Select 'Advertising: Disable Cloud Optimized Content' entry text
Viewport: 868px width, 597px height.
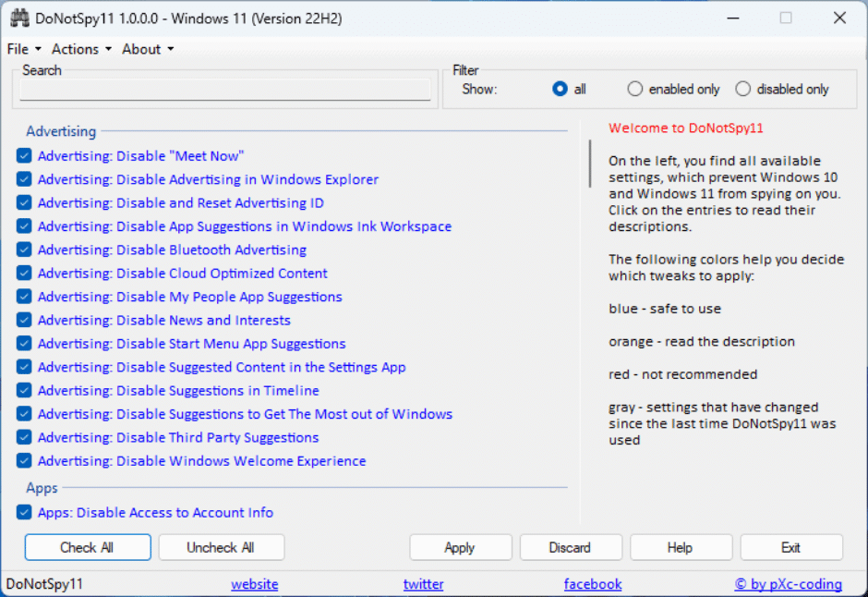click(x=183, y=273)
